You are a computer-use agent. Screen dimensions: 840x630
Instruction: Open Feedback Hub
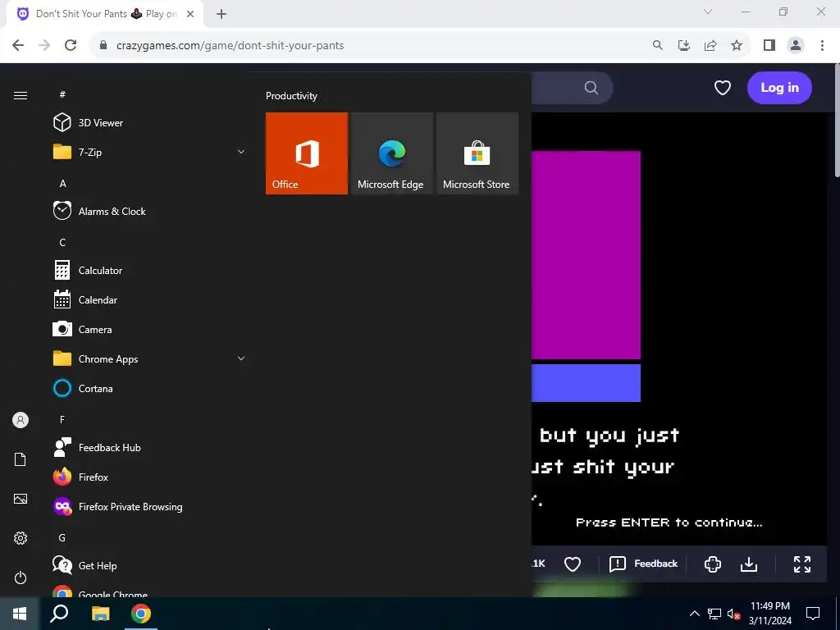point(149,447)
